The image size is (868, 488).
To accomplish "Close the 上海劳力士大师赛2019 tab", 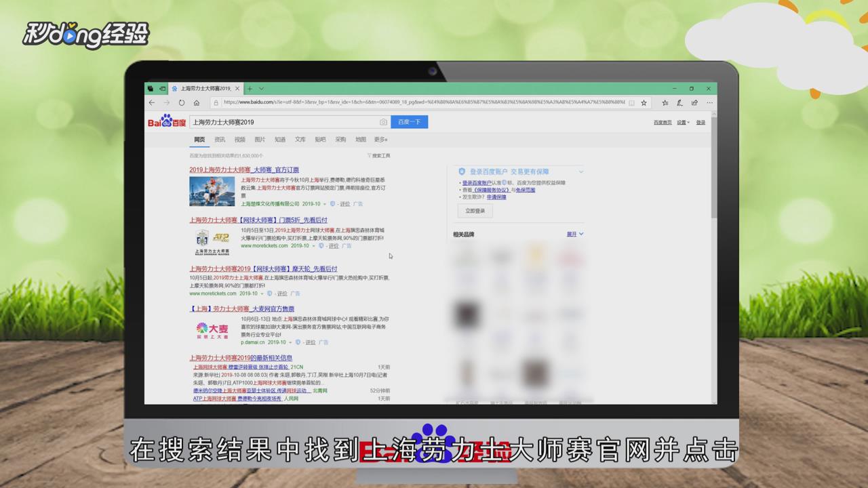I will coord(238,89).
